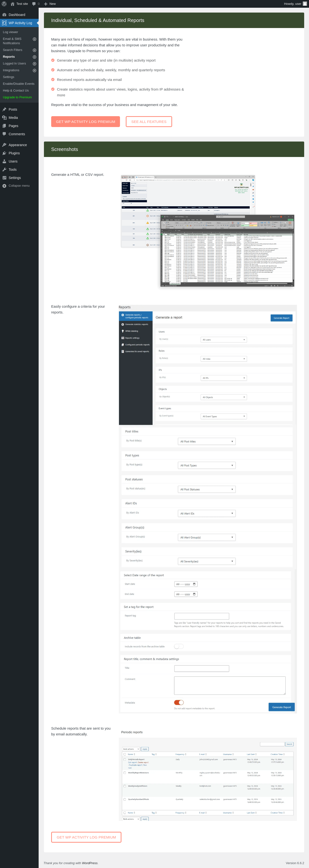Select the White labeling tab

pyautogui.click(x=136, y=331)
